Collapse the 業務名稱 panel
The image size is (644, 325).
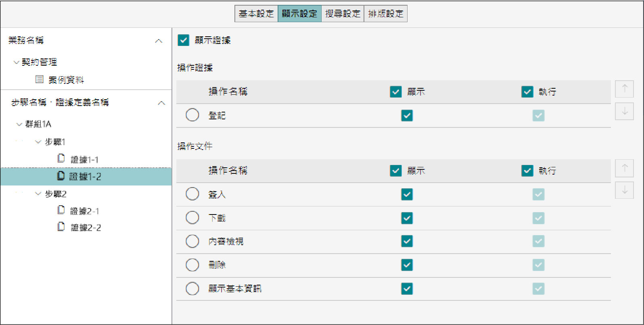[x=159, y=41]
